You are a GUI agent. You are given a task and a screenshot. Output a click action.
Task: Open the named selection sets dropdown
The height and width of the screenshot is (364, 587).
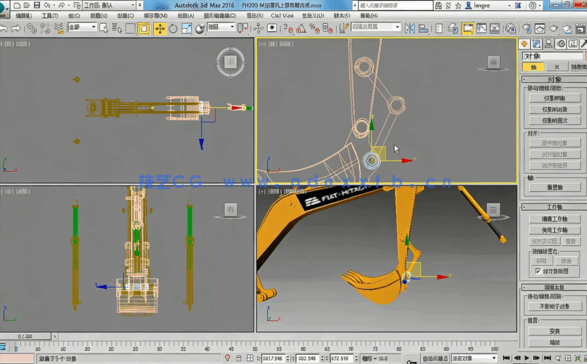point(376,27)
